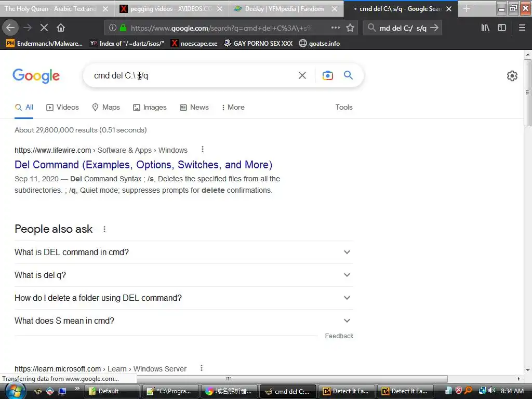Open Google quick settings gear
The width and height of the screenshot is (532, 399).
click(x=512, y=76)
